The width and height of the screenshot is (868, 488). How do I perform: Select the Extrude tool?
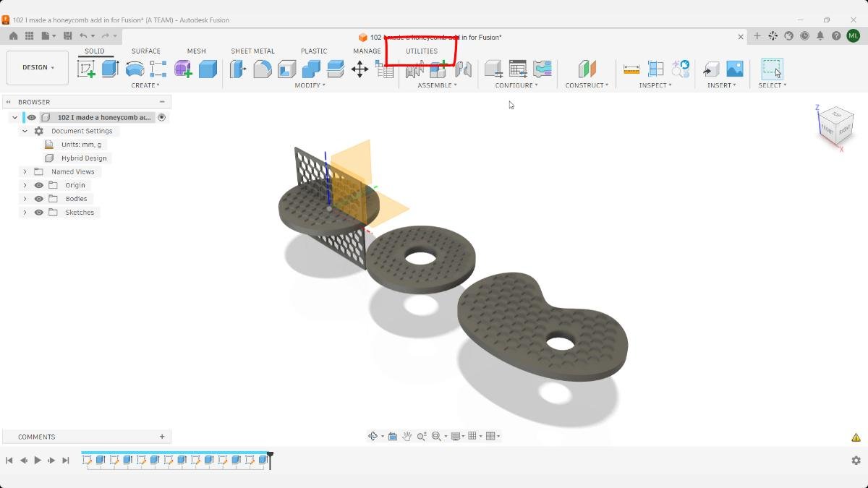point(110,69)
